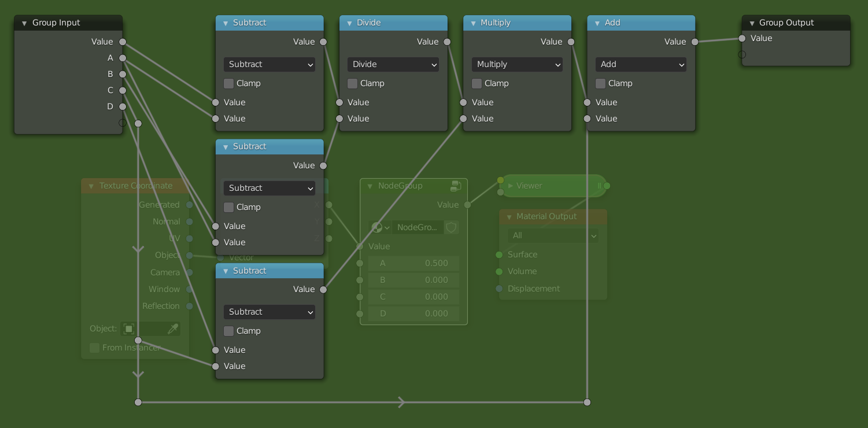Image resolution: width=868 pixels, height=428 pixels.
Task: Click the Value output socket of the Add node
Action: tap(695, 42)
